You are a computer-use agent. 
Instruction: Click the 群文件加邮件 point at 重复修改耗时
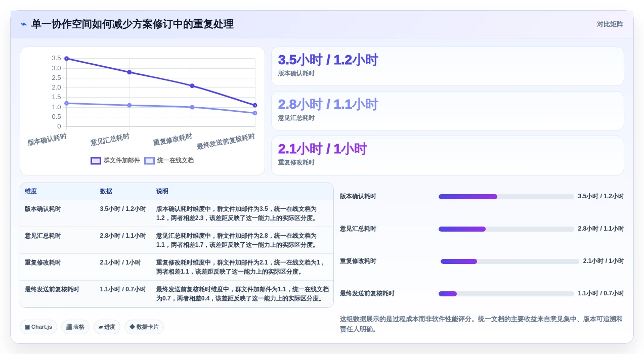(x=192, y=86)
